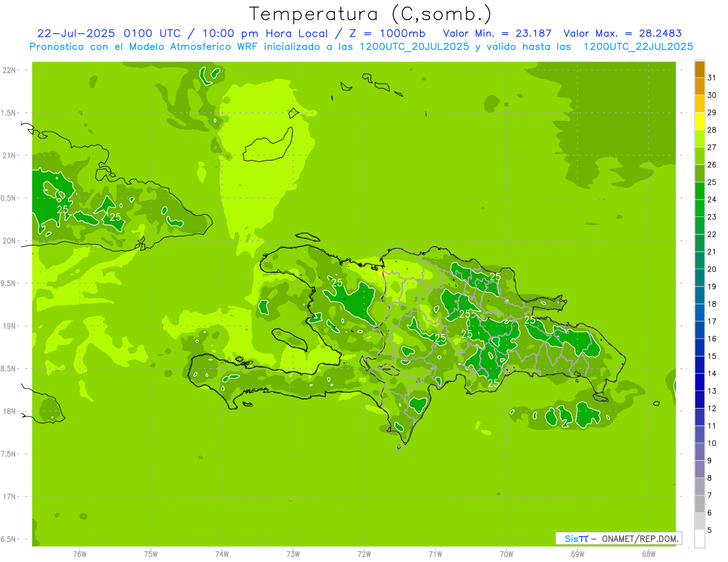The image size is (728, 562).
Task: Click the '74W' longitude axis label
Action: coord(221,554)
